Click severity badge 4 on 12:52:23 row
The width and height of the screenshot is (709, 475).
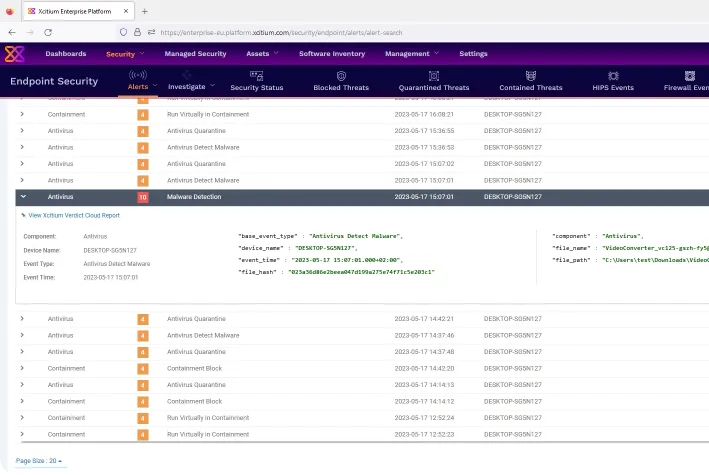tap(142, 435)
